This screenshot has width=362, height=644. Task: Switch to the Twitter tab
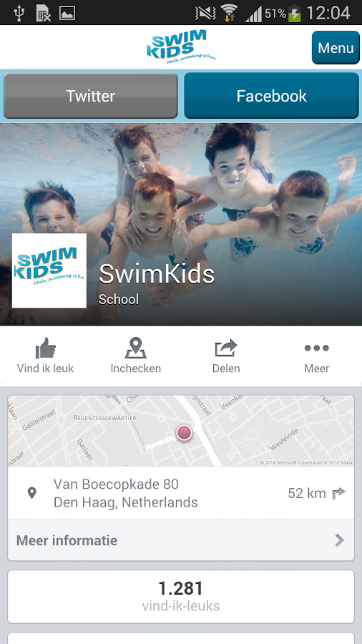90,96
